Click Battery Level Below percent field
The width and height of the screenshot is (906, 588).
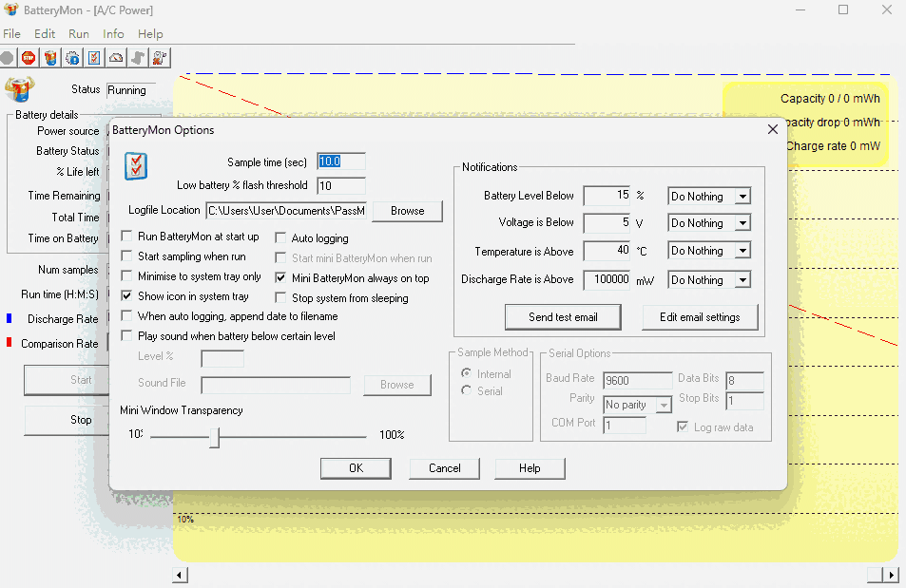point(607,196)
